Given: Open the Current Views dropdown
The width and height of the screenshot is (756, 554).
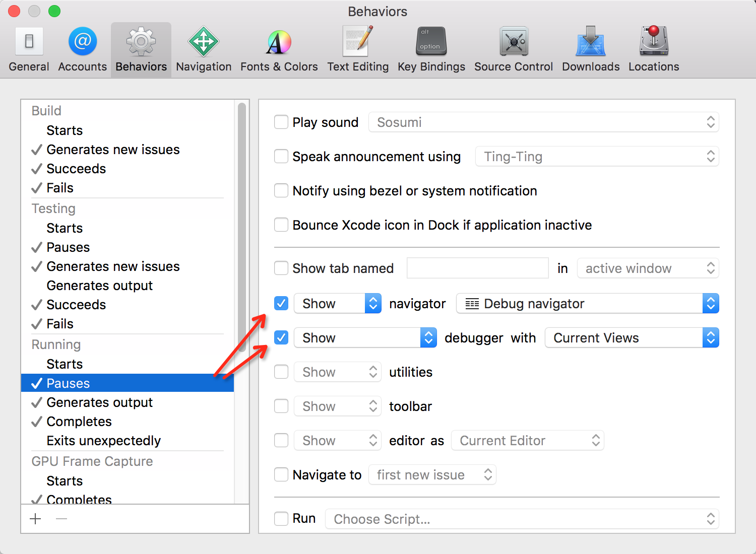Looking at the screenshot, I should [x=632, y=337].
